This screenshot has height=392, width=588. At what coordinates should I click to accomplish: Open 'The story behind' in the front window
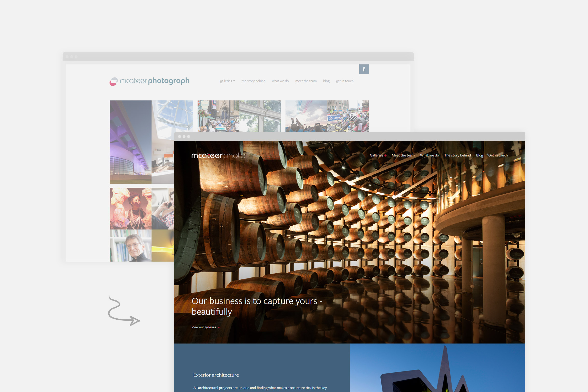tap(457, 155)
